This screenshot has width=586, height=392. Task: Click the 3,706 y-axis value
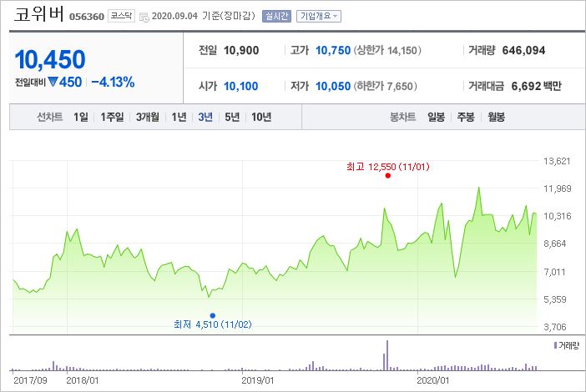point(555,327)
